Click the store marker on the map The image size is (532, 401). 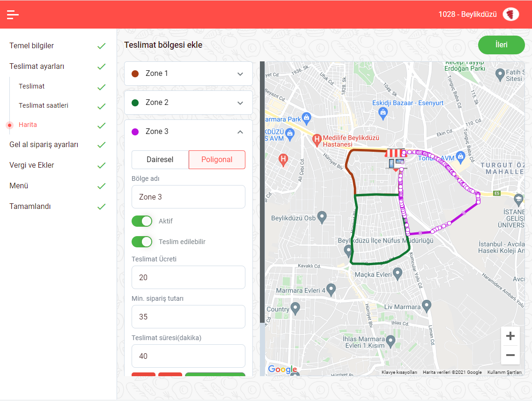[x=395, y=159]
